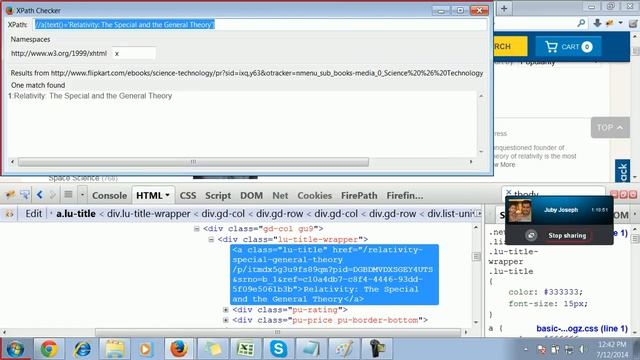
Task: Open Excel from taskbar
Action: pyautogui.click(x=245, y=349)
